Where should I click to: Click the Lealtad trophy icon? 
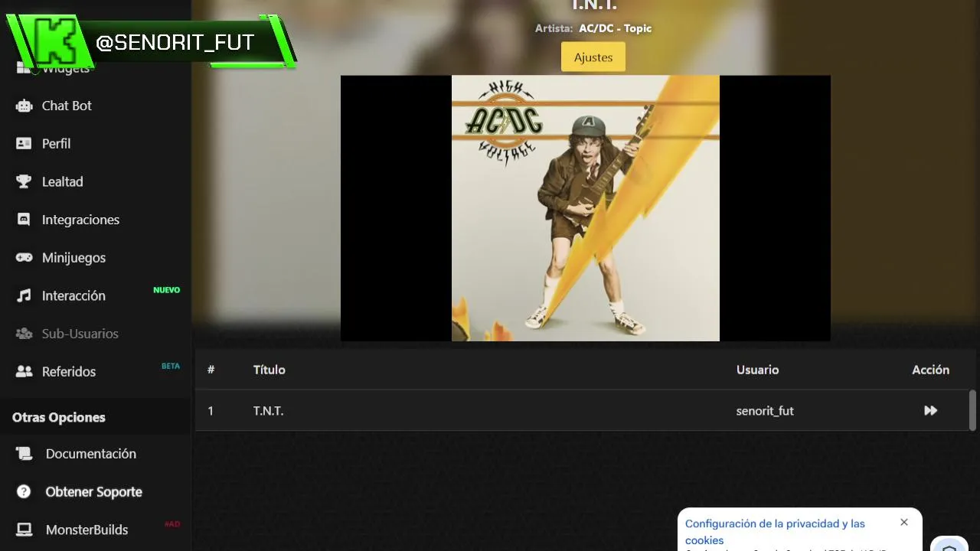(24, 181)
